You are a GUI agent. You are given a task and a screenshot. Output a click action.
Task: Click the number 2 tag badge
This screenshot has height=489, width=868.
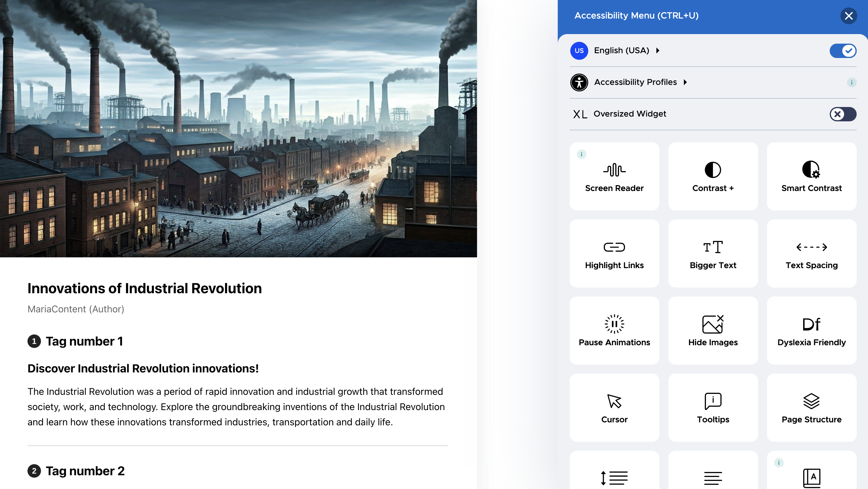pos(34,471)
